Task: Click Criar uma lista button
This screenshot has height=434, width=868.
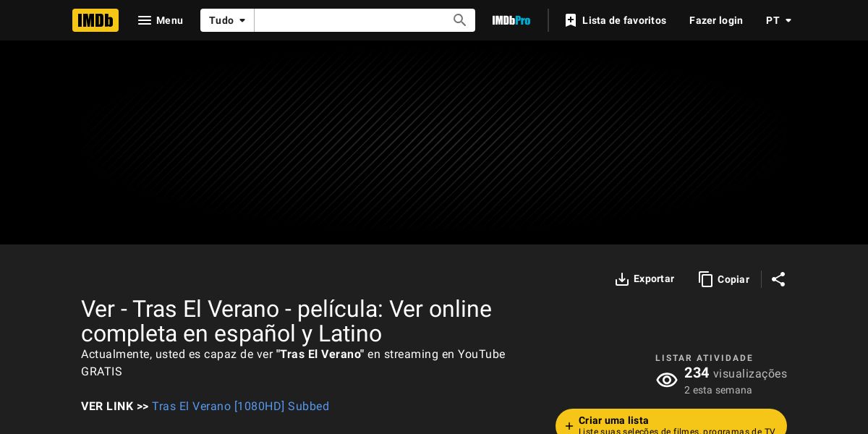Action: [x=671, y=422]
